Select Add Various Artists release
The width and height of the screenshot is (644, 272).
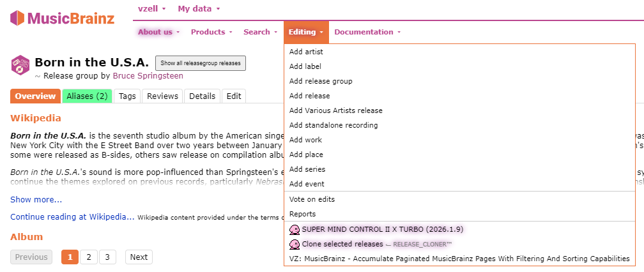pyautogui.click(x=335, y=110)
